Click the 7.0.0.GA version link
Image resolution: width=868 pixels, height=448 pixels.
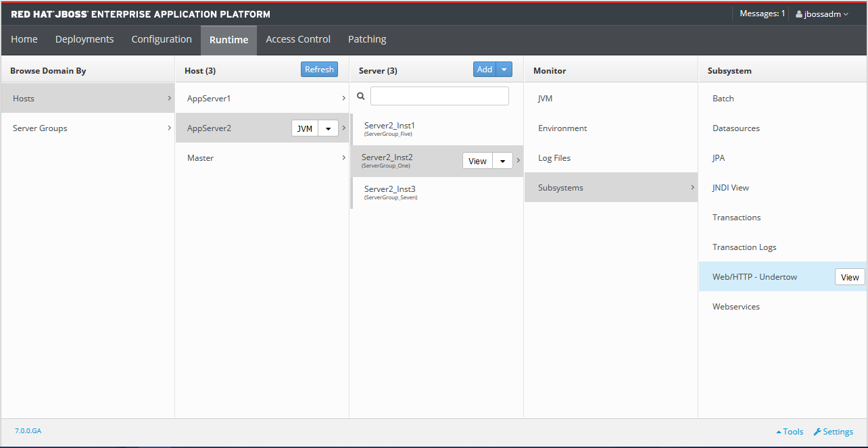coord(28,430)
